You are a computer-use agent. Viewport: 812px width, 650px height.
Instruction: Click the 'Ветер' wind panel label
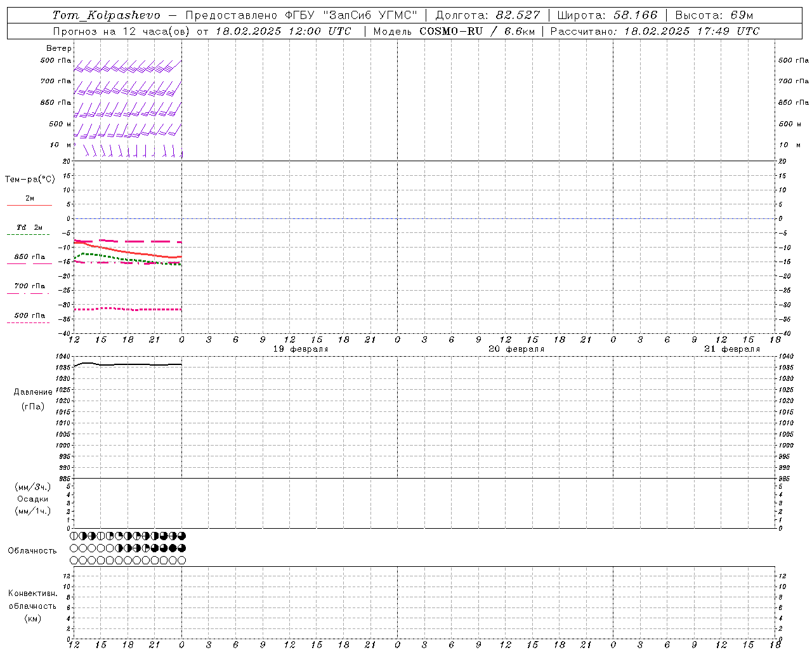(59, 48)
